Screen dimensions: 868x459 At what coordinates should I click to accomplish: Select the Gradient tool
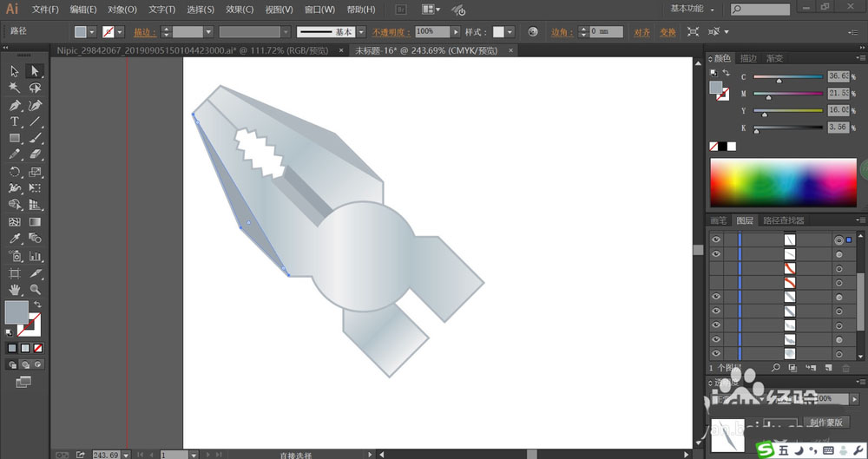tap(35, 222)
